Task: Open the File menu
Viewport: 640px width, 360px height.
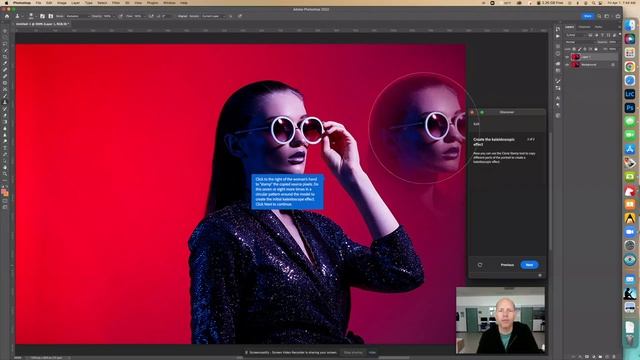Action: (x=38, y=3)
